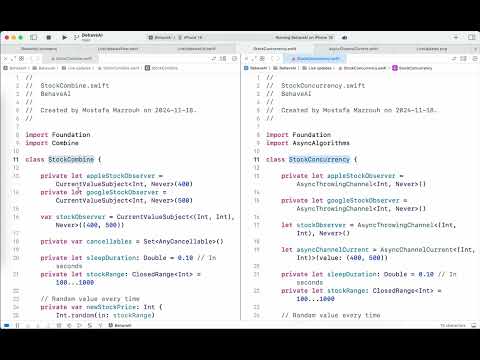Open left editor options menu
The width and height of the screenshot is (480, 360).
pyautogui.click(x=223, y=59)
